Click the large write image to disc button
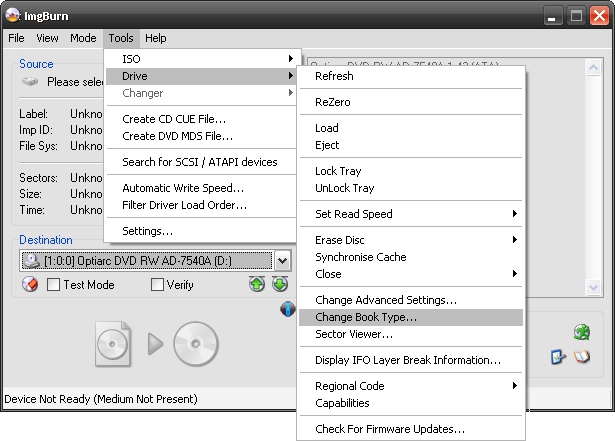 point(156,344)
